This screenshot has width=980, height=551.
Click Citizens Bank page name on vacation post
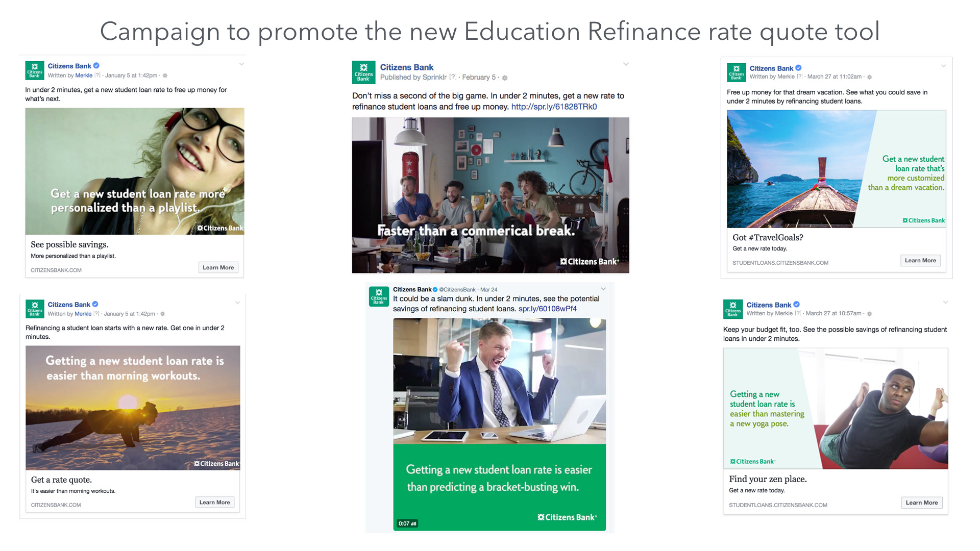pyautogui.click(x=771, y=68)
